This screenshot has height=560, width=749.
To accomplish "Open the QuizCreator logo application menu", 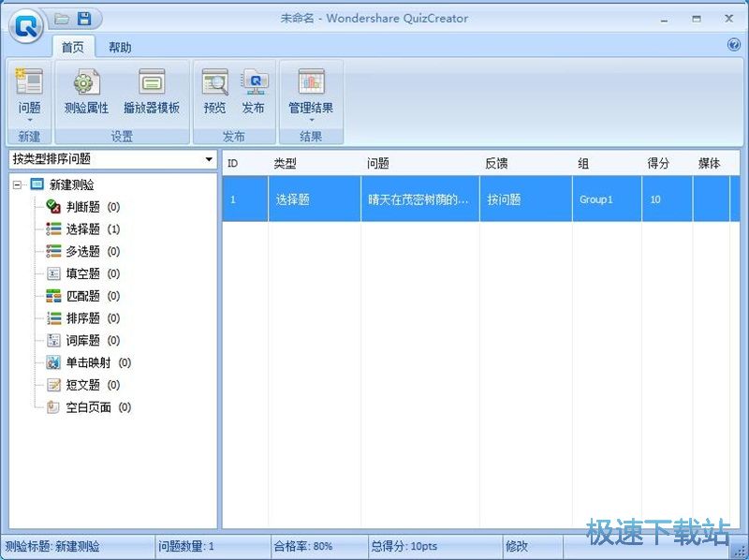I will tap(25, 25).
